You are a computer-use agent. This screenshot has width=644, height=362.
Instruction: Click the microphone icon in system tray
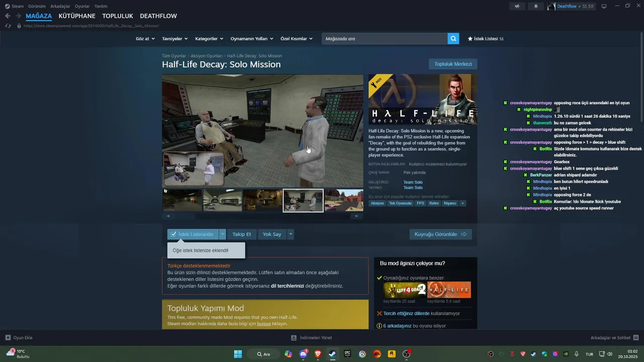click(577, 354)
